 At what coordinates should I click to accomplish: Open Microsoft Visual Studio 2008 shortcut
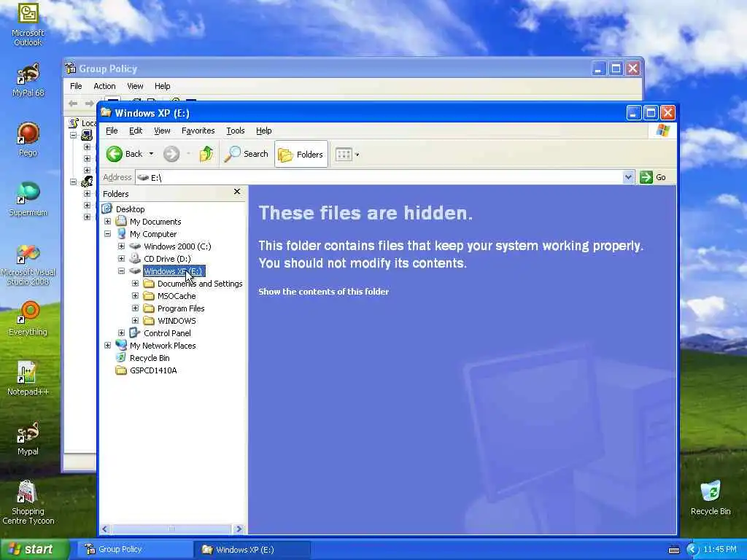[x=28, y=265]
